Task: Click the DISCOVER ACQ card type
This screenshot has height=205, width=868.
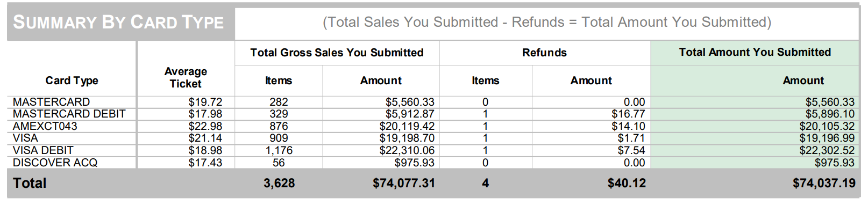Action: [55, 163]
